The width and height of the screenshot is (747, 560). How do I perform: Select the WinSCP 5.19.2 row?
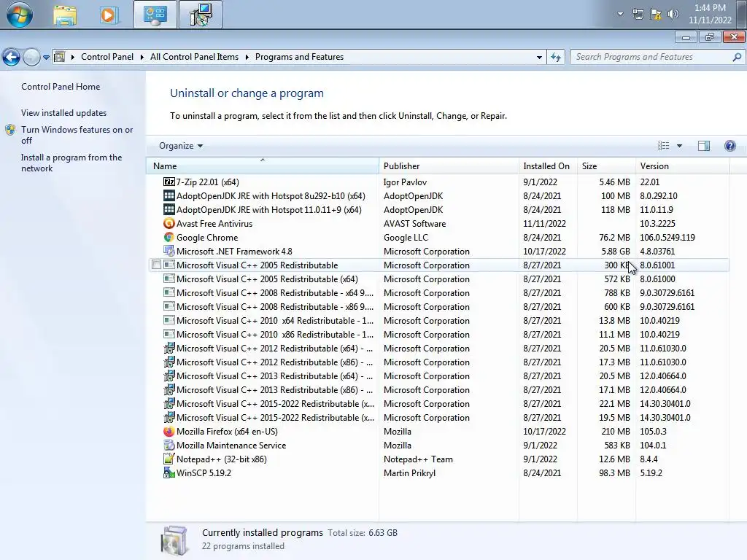[x=438, y=472]
